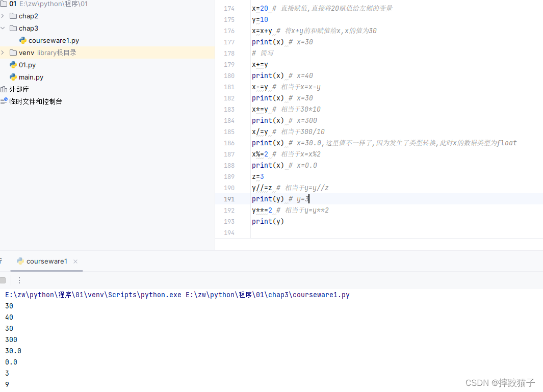The image size is (543, 392).
Task: Select the chap2 folder row
Action: click(x=108, y=16)
